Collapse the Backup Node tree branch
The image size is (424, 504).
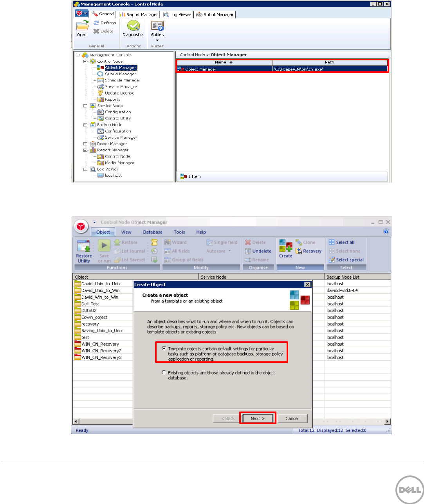point(85,125)
